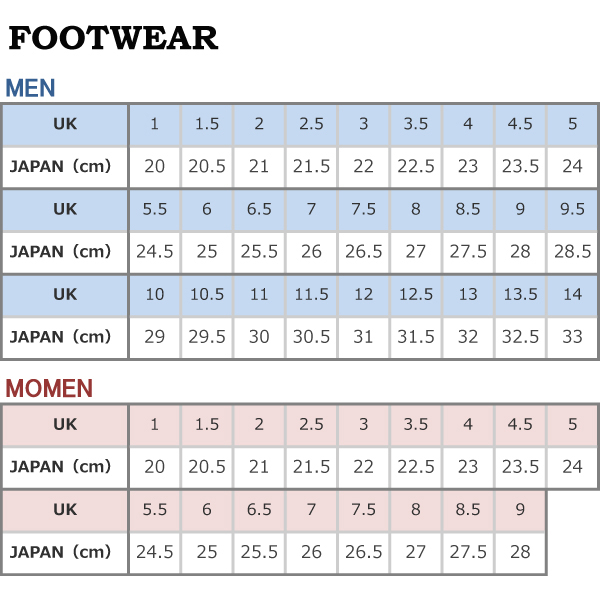Select men's UK 10 cell

[x=155, y=295]
